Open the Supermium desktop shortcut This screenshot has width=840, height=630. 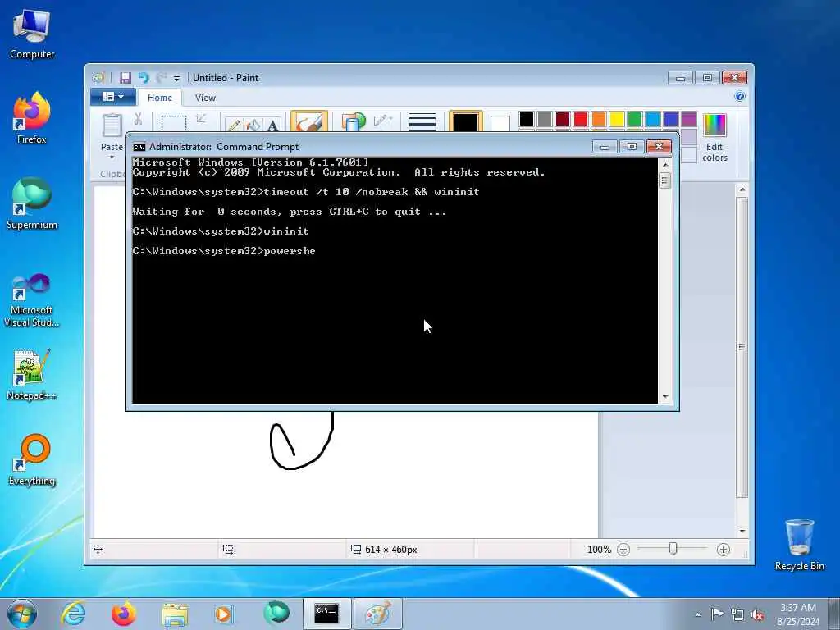32,203
